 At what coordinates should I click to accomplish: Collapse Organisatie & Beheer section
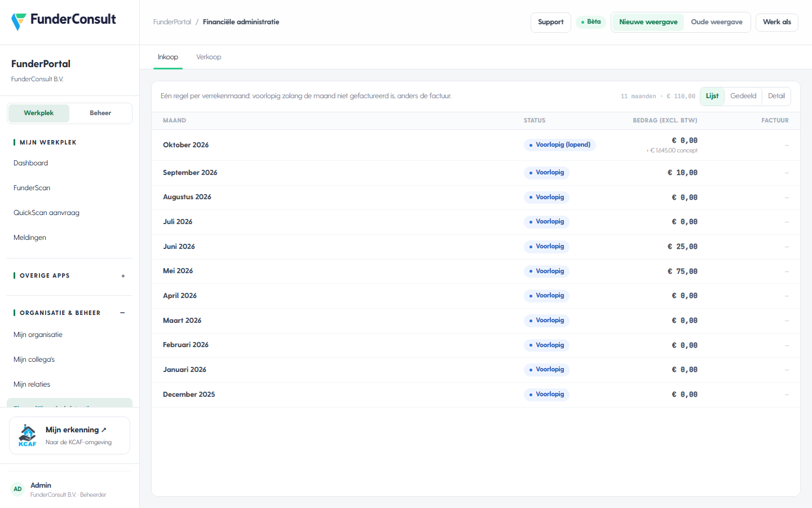click(x=122, y=313)
